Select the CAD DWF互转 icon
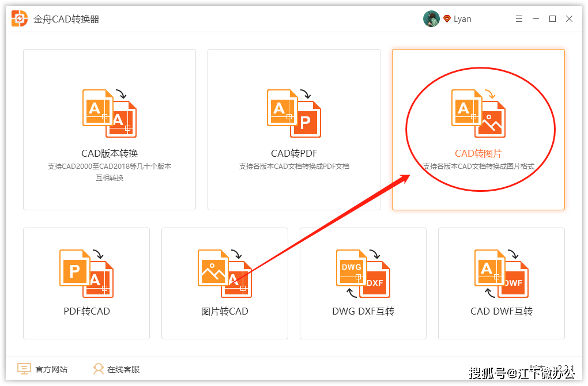 click(502, 273)
